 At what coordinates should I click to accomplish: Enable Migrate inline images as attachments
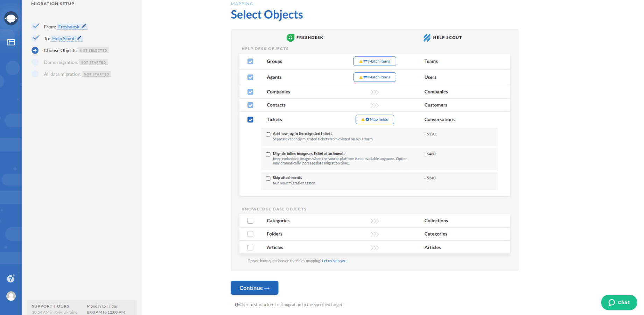[x=268, y=154]
